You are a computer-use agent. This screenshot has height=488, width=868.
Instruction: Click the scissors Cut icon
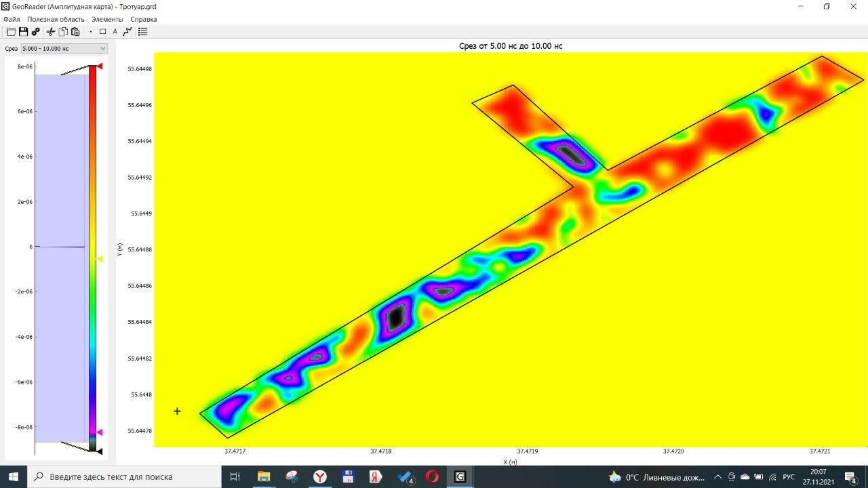pos(51,32)
